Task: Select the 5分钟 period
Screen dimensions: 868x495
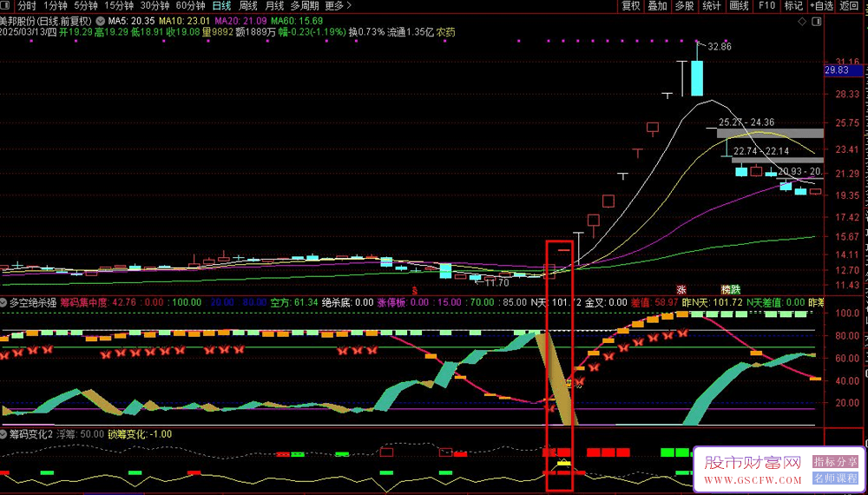Action: click(x=86, y=6)
